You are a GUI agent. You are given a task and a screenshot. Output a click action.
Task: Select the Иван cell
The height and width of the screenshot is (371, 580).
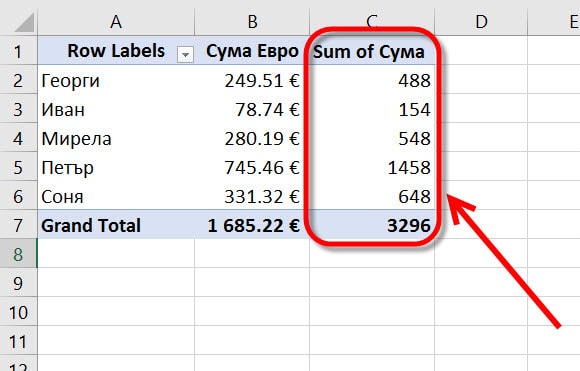point(116,109)
